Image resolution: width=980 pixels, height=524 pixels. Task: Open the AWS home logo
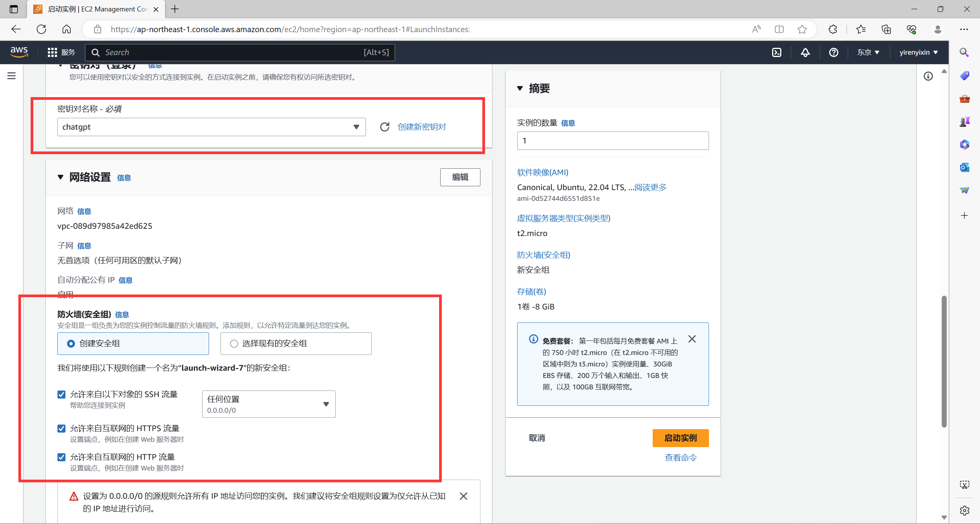[19, 52]
